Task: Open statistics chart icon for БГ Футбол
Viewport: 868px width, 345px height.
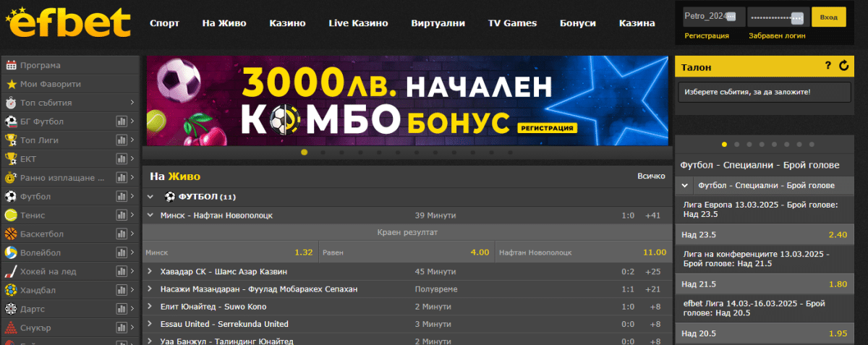Action: coord(122,122)
